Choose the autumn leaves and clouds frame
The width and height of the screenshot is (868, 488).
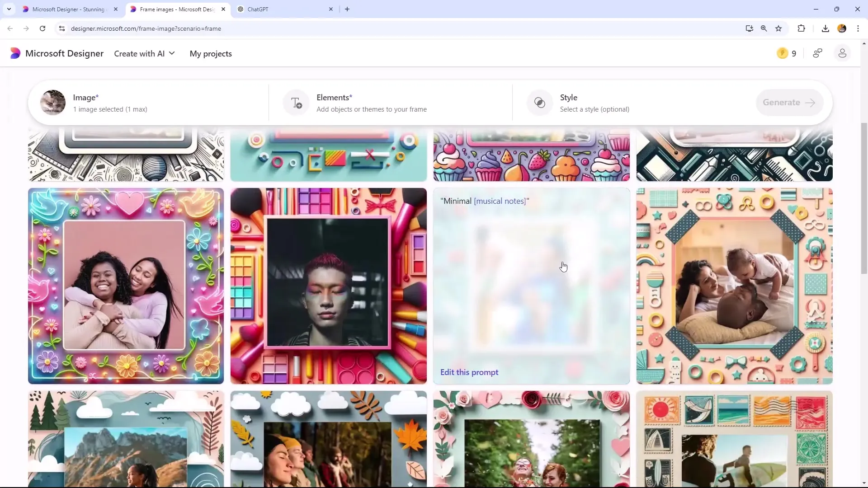pyautogui.click(x=329, y=439)
